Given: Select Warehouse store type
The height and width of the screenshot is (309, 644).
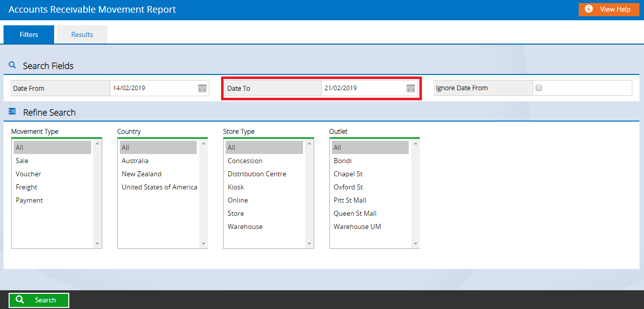Looking at the screenshot, I should click(264, 226).
